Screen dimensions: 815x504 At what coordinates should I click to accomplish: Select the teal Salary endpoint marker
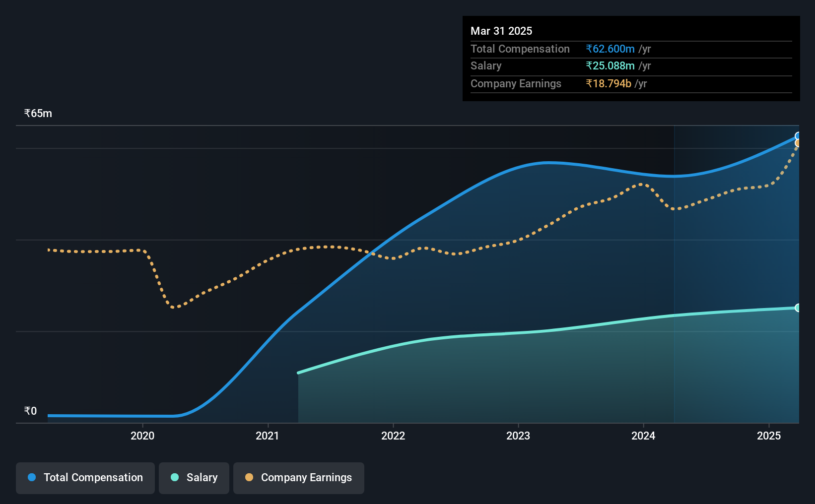(798, 308)
